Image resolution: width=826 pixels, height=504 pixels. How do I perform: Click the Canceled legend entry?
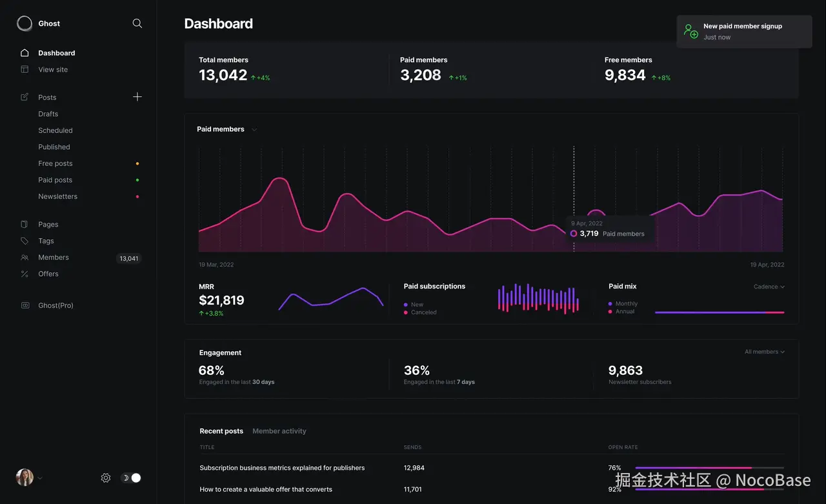(420, 312)
